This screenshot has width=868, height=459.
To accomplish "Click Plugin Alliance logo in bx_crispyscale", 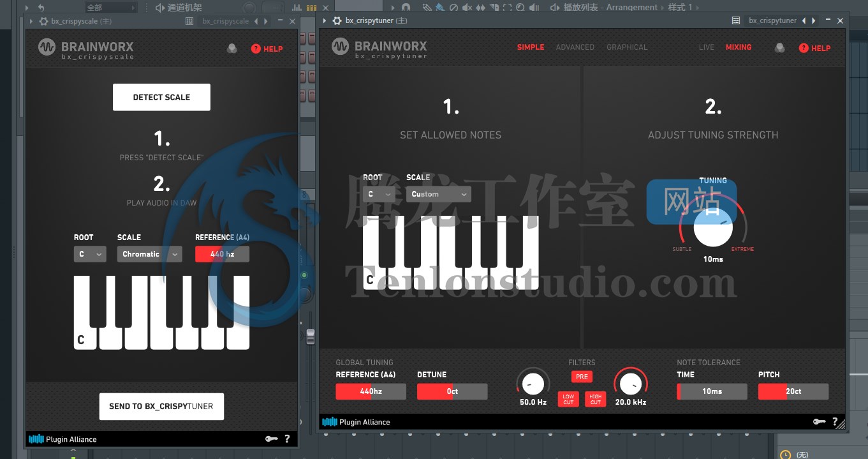I will [x=63, y=439].
